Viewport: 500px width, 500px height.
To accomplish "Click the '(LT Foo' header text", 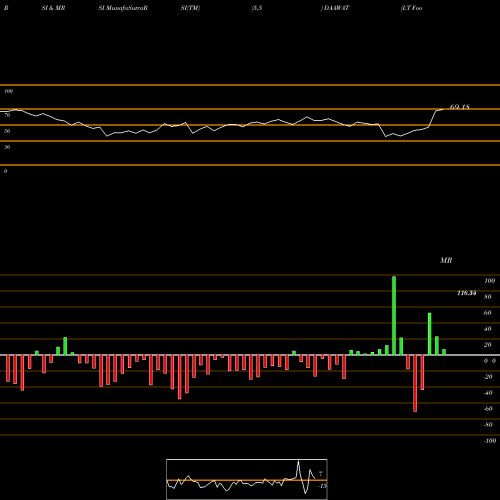I will (411, 8).
